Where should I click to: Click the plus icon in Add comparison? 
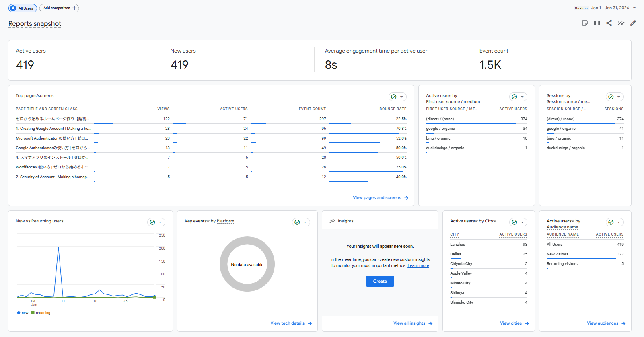(x=74, y=8)
